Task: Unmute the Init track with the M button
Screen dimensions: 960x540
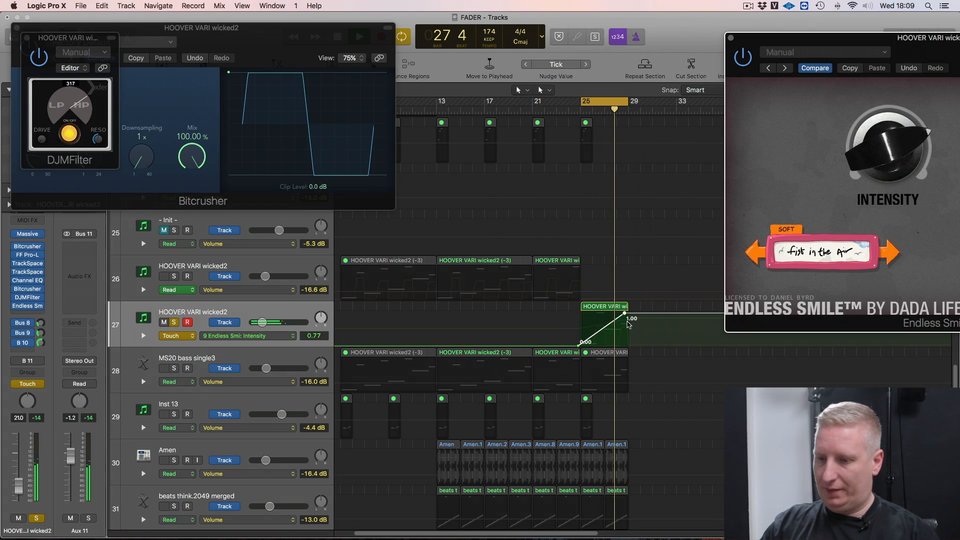Action: pyautogui.click(x=163, y=230)
